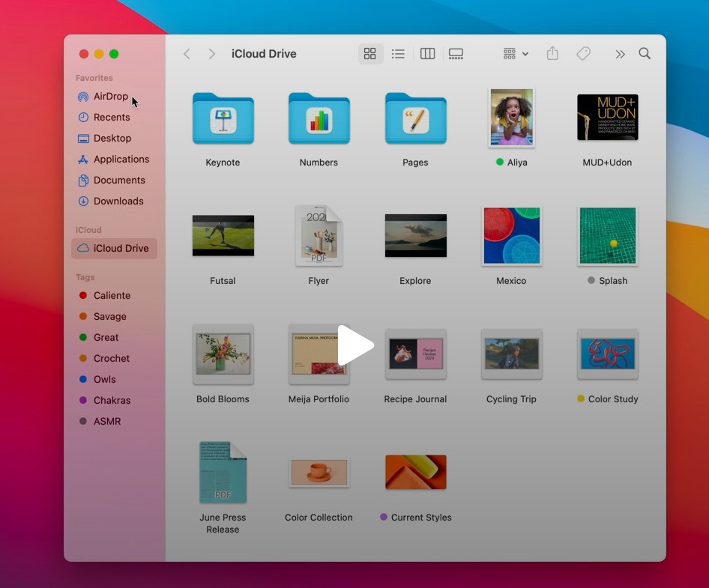
Task: Open the group-by dropdown in toolbar
Action: tap(516, 54)
